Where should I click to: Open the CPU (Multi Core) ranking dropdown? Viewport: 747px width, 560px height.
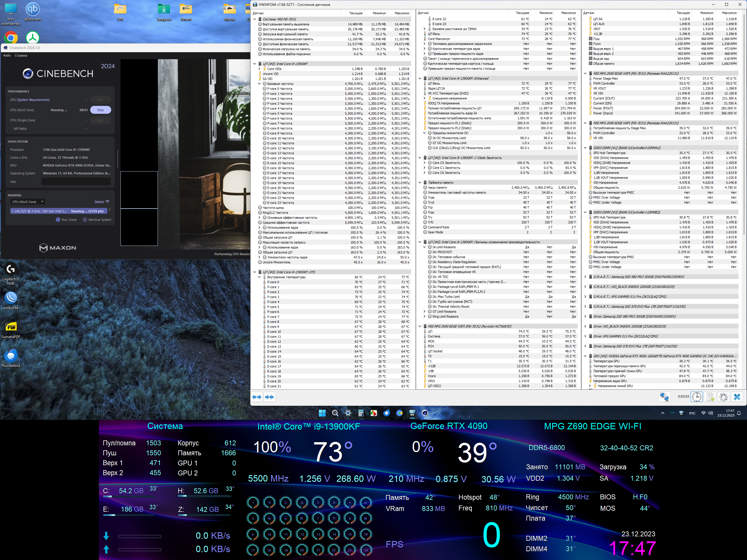pyautogui.click(x=28, y=202)
